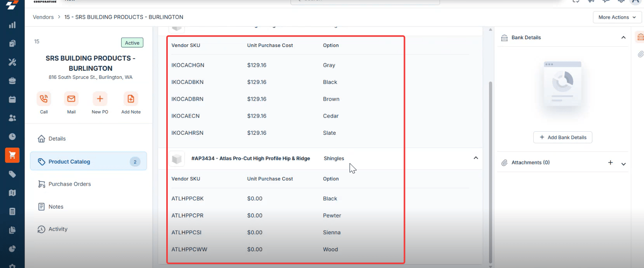Click the vertical scrollbar of product catalog

(491, 172)
